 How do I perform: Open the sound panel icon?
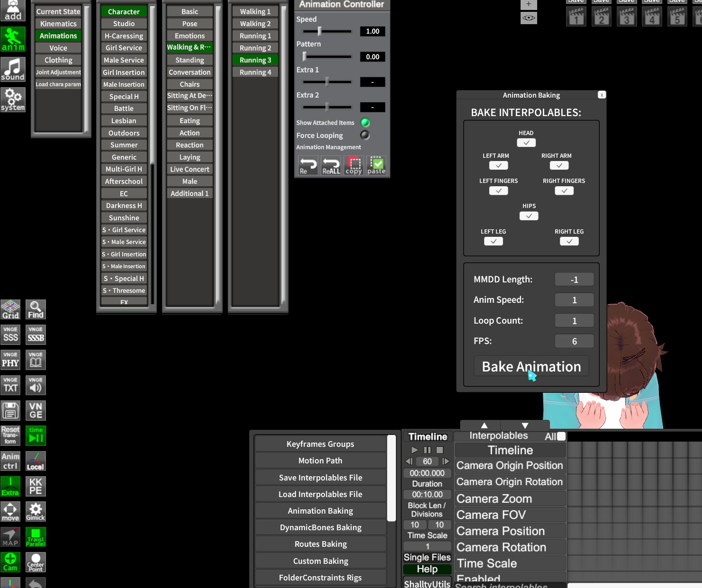click(x=13, y=69)
